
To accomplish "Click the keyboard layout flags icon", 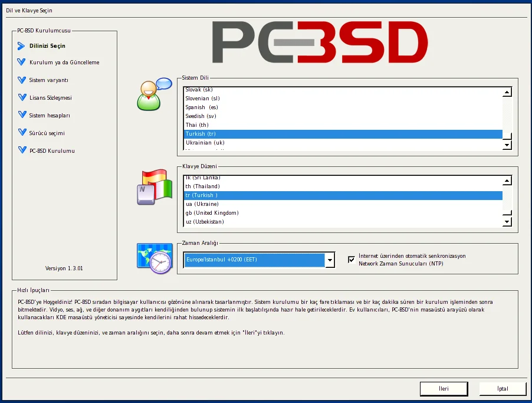I will (155, 186).
